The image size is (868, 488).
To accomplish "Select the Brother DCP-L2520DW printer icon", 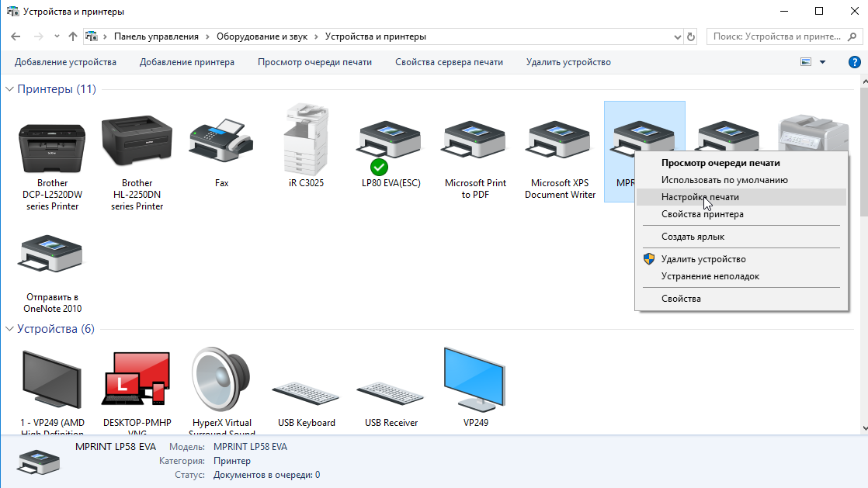I will click(x=52, y=148).
